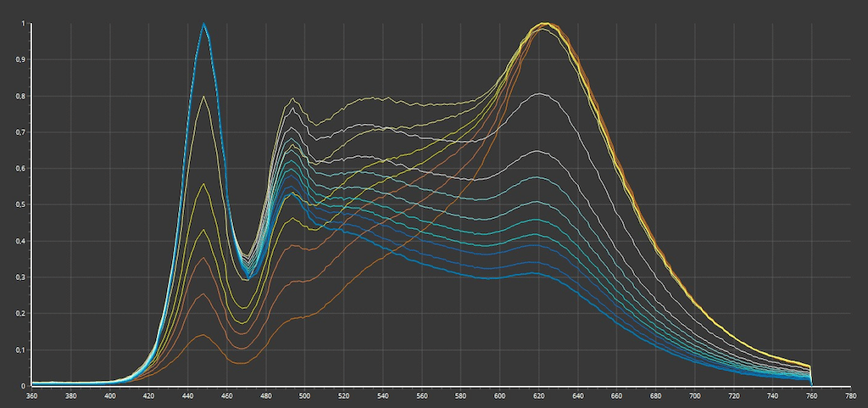Select the 0,3 y-axis label
The image size is (868, 408).
(20, 277)
